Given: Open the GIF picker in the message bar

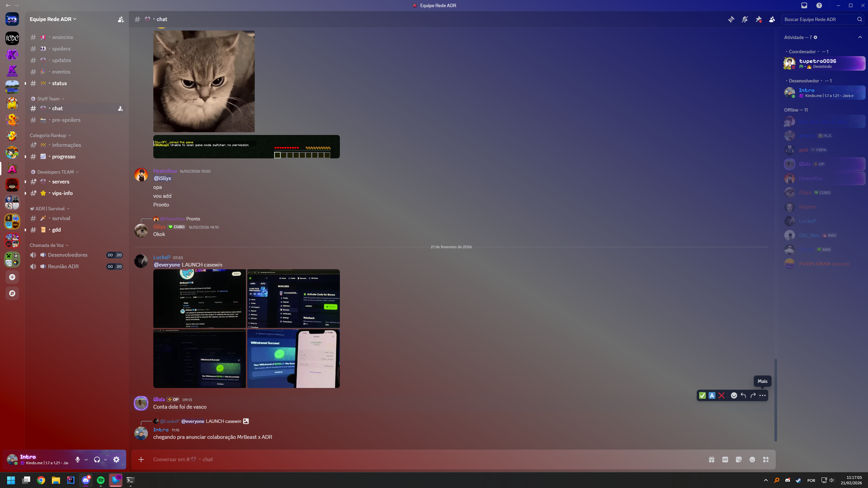Looking at the screenshot, I should 725,459.
